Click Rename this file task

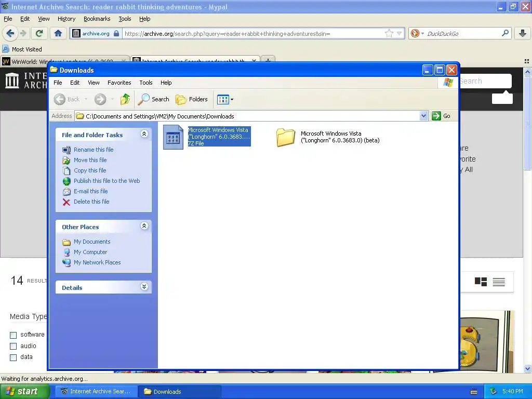click(94, 150)
